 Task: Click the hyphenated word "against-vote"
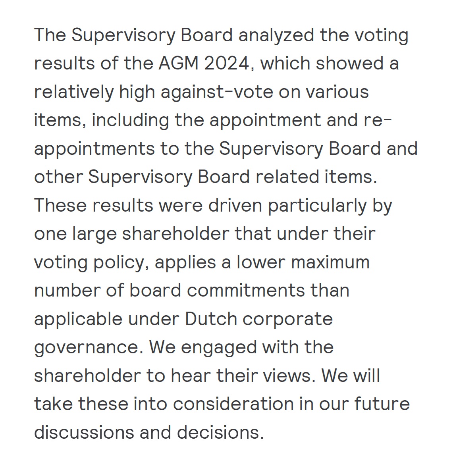click(217, 92)
